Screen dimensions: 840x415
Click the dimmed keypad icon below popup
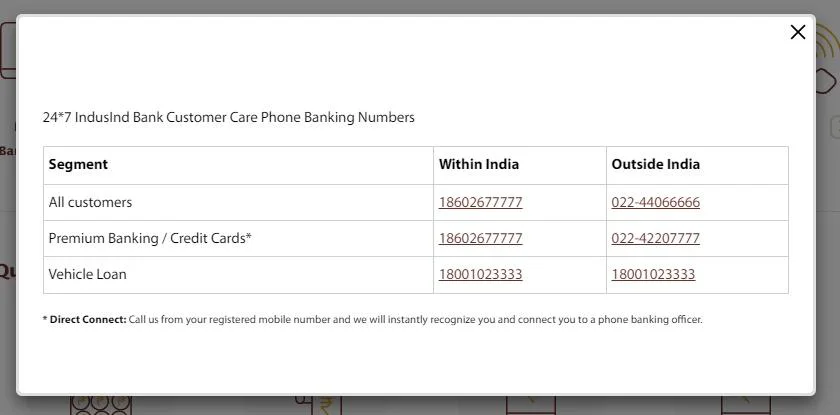tap(100, 405)
